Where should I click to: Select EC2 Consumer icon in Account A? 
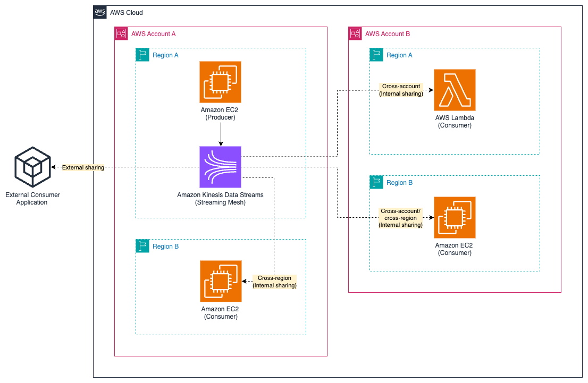click(221, 281)
